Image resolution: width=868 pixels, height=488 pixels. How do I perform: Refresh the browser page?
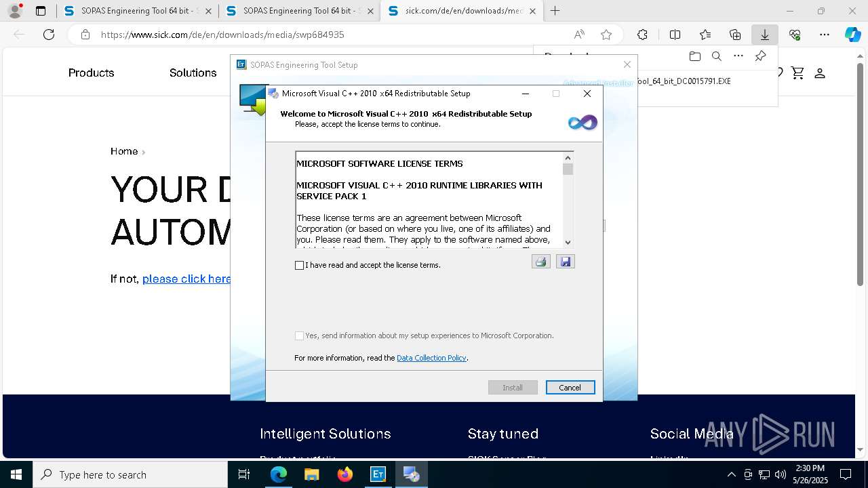49,35
